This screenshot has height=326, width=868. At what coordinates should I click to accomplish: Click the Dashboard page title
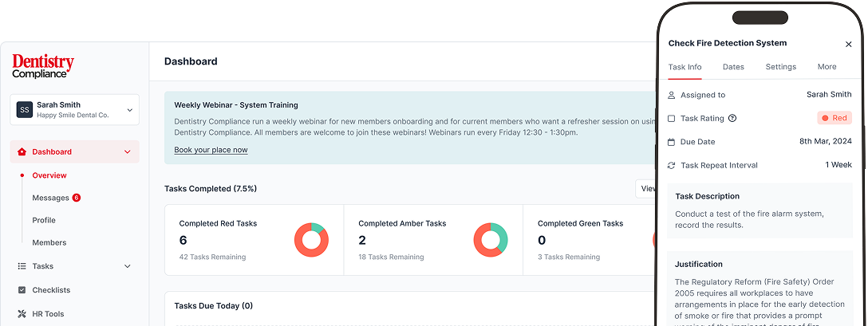pos(191,61)
